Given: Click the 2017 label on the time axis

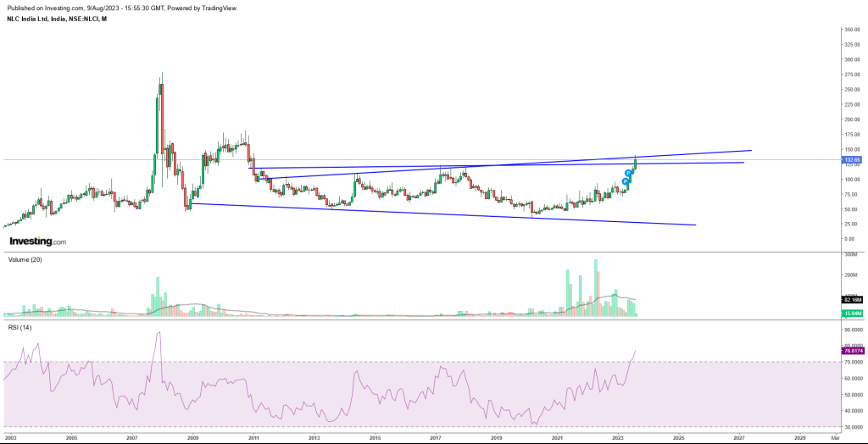Looking at the screenshot, I should pyautogui.click(x=436, y=438).
